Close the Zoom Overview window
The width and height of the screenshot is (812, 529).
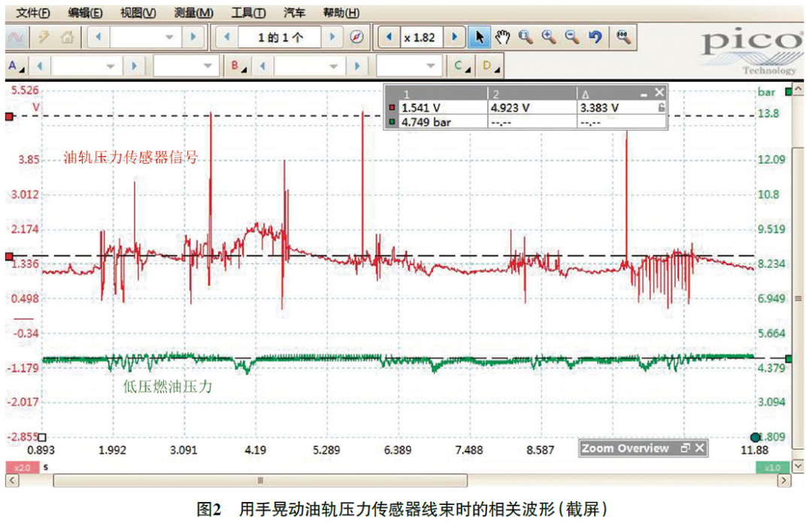click(x=700, y=449)
